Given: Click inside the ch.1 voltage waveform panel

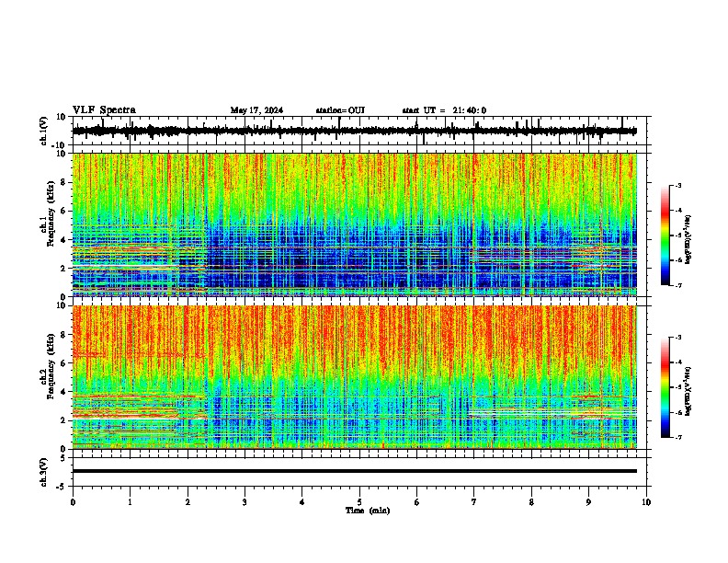Looking at the screenshot, I should point(361,131).
